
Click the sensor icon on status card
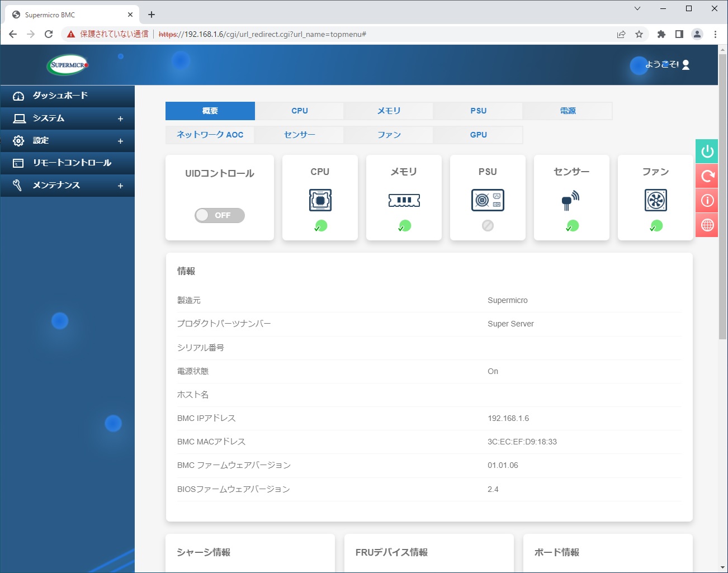tap(571, 200)
